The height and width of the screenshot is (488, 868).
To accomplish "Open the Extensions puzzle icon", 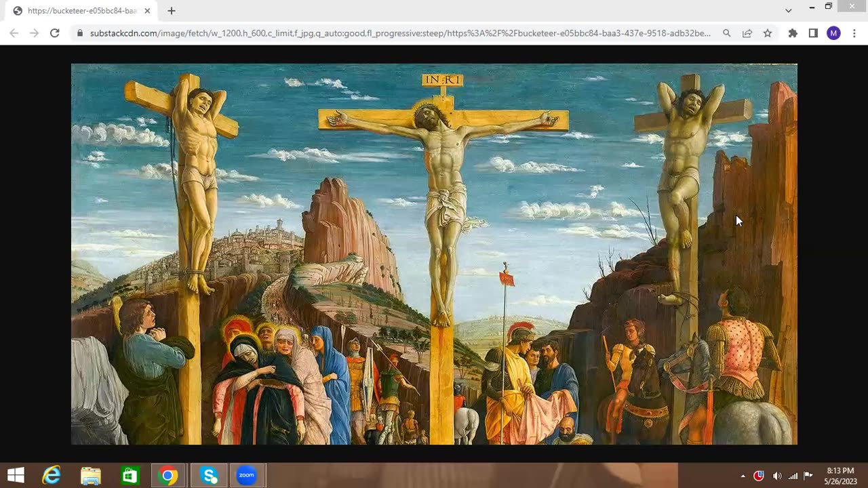I will pyautogui.click(x=793, y=33).
